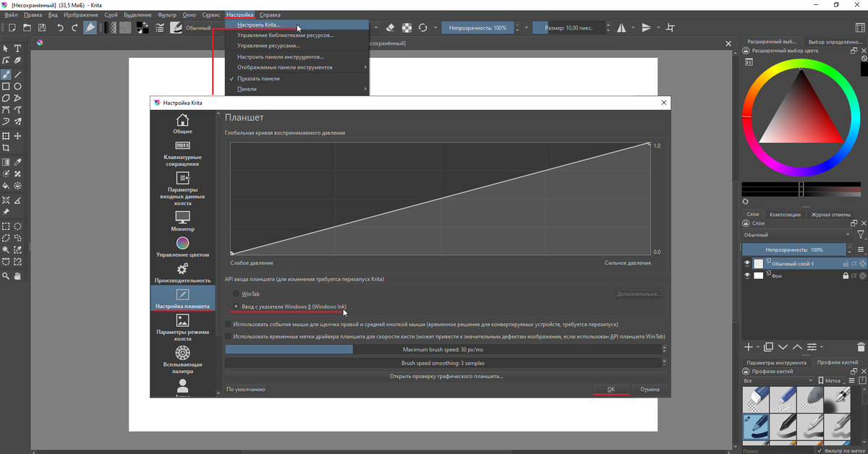Expand the Отображаемые панели инструментов submenu

(x=297, y=67)
